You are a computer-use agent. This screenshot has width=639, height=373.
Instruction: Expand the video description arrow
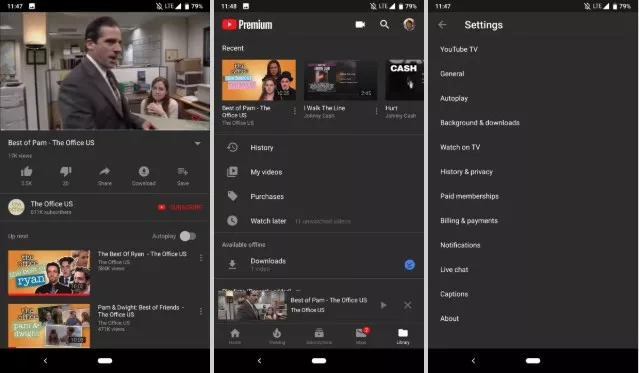click(x=198, y=143)
